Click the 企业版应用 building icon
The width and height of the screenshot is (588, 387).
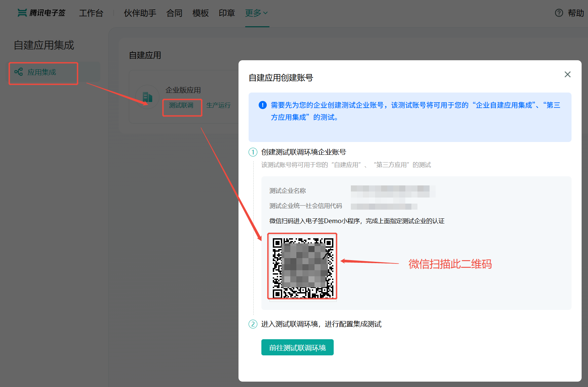pyautogui.click(x=147, y=97)
